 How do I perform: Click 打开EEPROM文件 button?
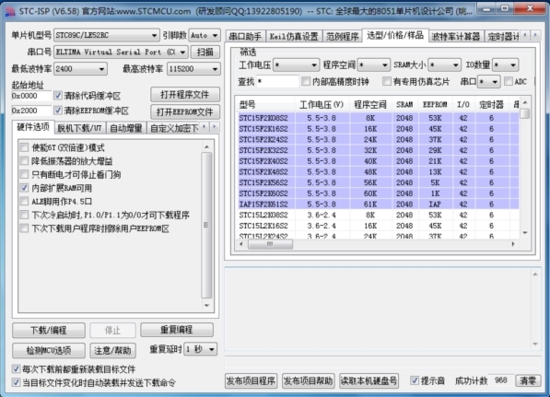(x=185, y=112)
